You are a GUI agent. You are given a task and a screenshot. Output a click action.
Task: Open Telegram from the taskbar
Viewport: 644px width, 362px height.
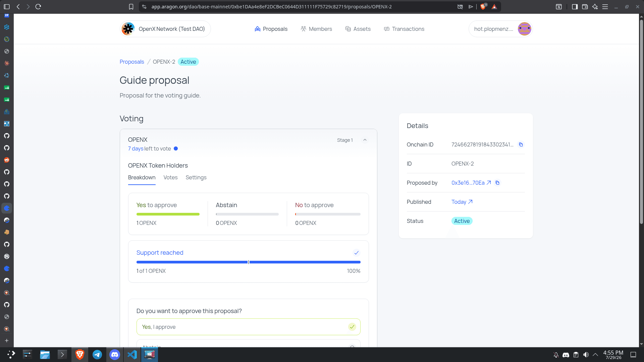pyautogui.click(x=97, y=355)
